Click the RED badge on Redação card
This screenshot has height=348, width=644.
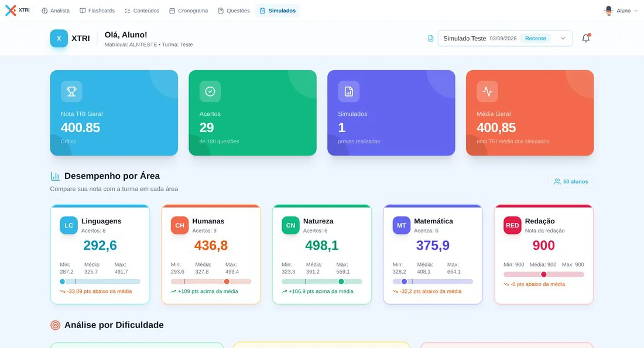(x=512, y=225)
